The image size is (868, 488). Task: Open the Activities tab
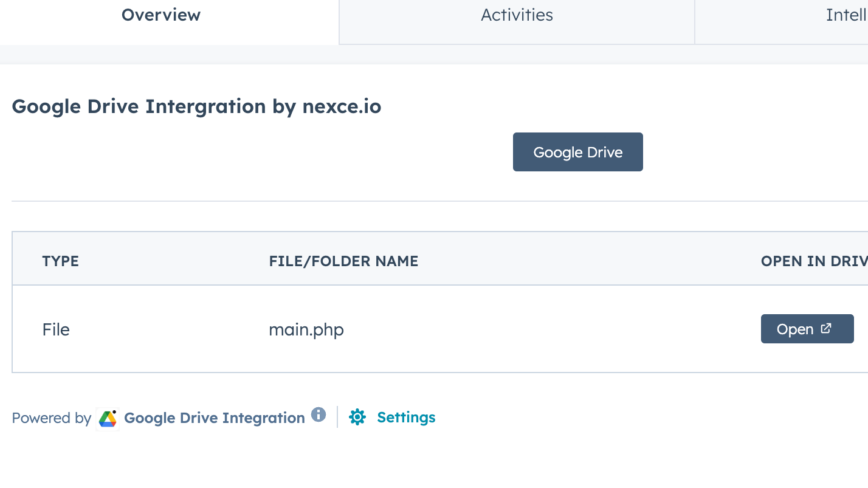click(517, 15)
